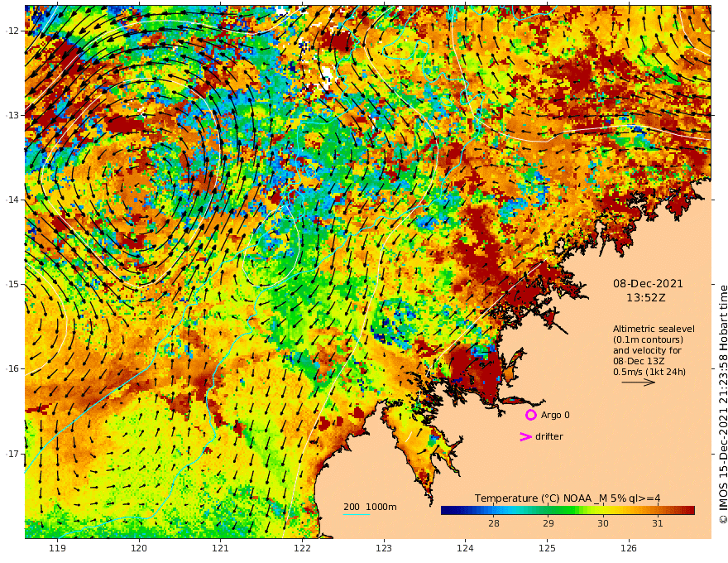Click the Temperature NOAA color bar title
728x563 pixels.
(x=568, y=498)
